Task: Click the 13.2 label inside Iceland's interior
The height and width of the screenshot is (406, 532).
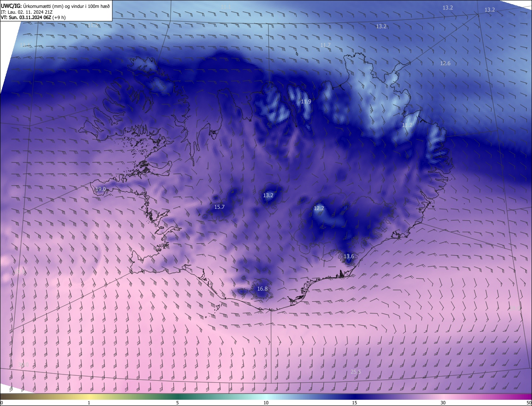Action: tap(268, 195)
